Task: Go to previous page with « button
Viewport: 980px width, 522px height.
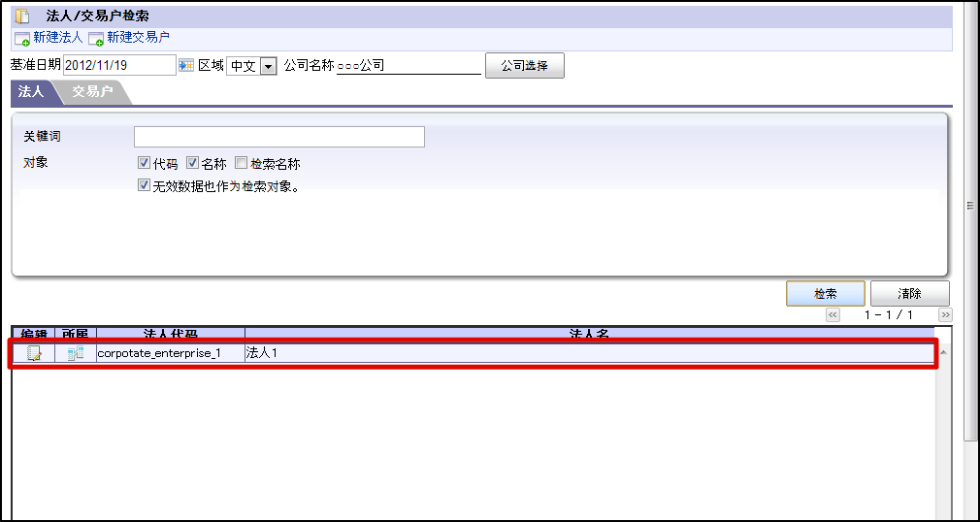Action: pos(833,314)
